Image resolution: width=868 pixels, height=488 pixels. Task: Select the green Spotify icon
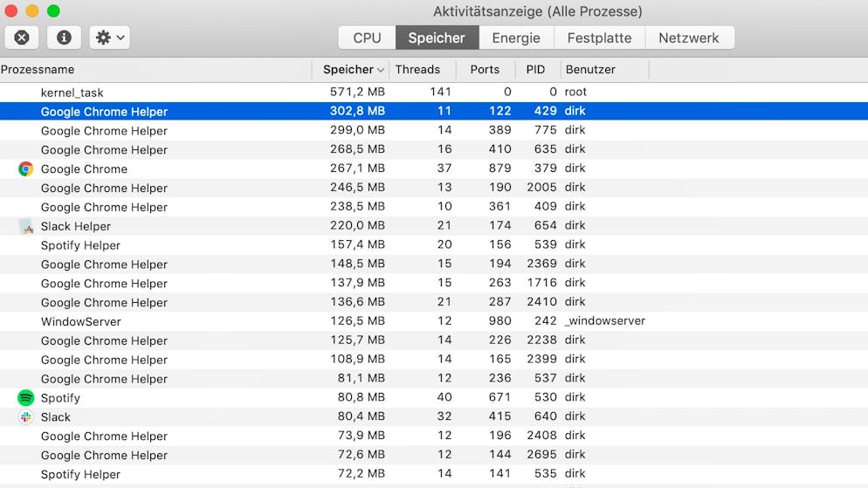pos(25,397)
